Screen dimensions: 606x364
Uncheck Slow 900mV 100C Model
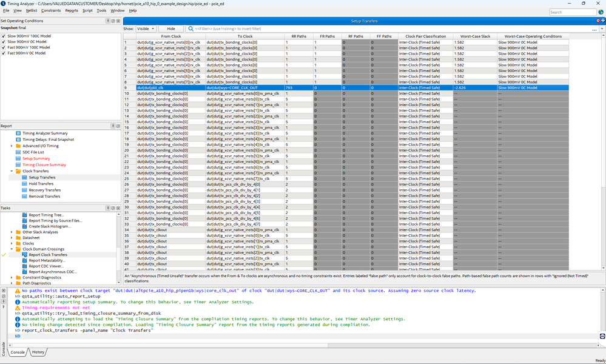[x=4, y=36]
